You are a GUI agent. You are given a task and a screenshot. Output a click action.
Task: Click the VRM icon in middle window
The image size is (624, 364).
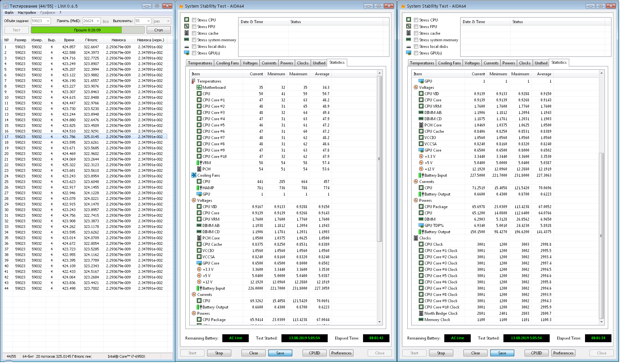coord(199,163)
